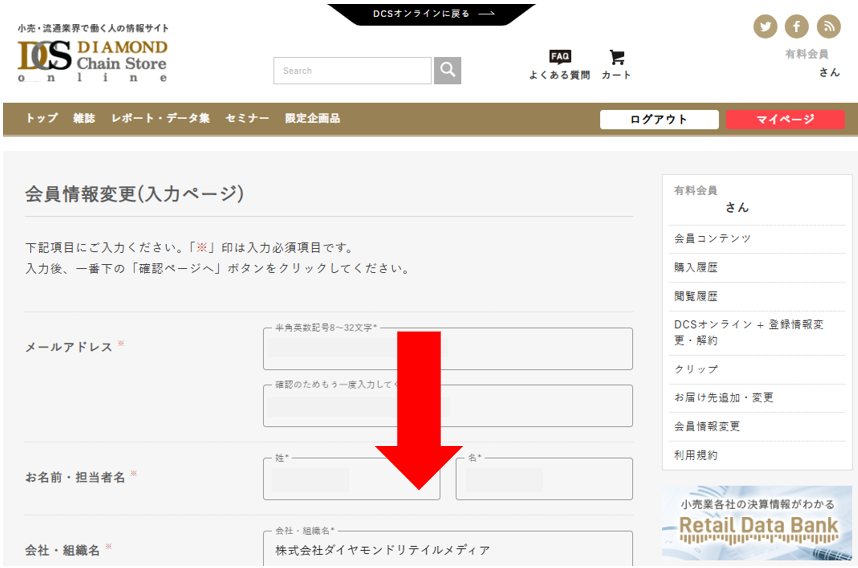Click the Twitter icon in header
Screen dimensions: 858x568
765,27
